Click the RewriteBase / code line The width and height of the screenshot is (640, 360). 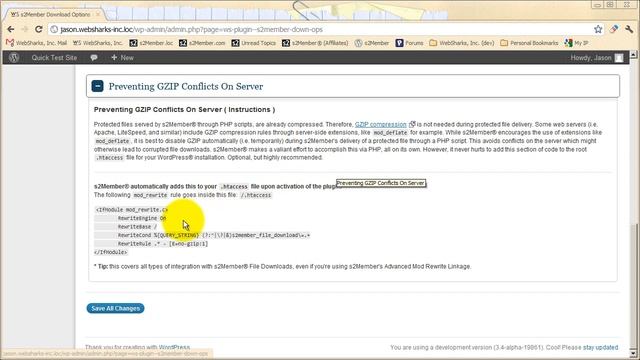coord(137,227)
